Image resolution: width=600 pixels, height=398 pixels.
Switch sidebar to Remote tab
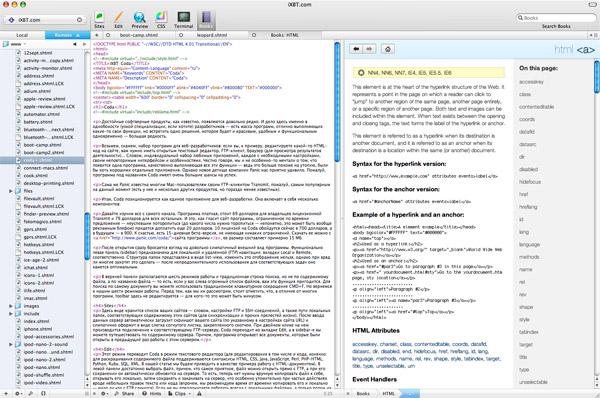68,35
